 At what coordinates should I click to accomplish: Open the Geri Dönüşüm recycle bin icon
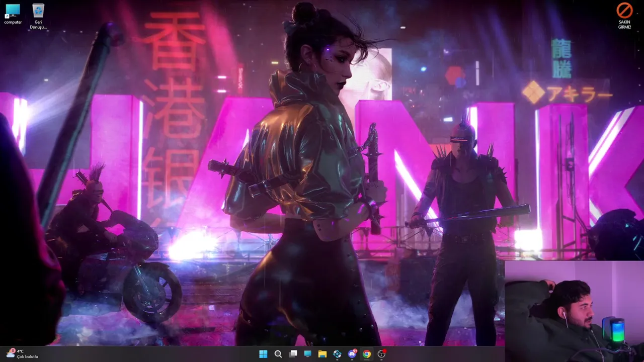(38, 16)
